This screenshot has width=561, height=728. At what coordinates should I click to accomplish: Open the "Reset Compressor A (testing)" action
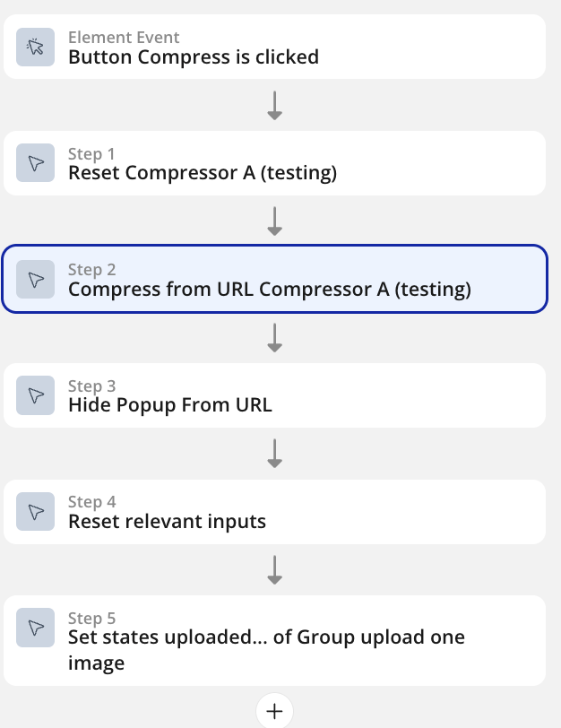pos(203,173)
